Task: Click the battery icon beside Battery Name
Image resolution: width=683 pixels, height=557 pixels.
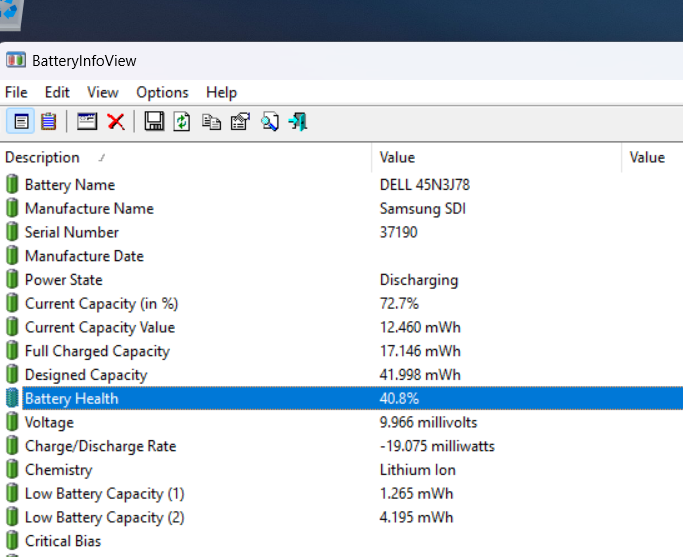Action: [x=12, y=184]
